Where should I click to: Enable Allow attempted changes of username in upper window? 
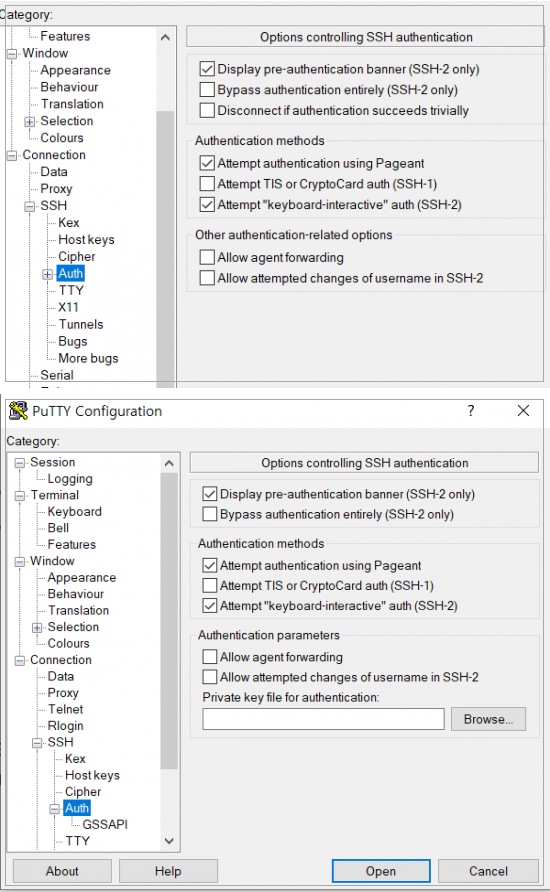(x=207, y=278)
